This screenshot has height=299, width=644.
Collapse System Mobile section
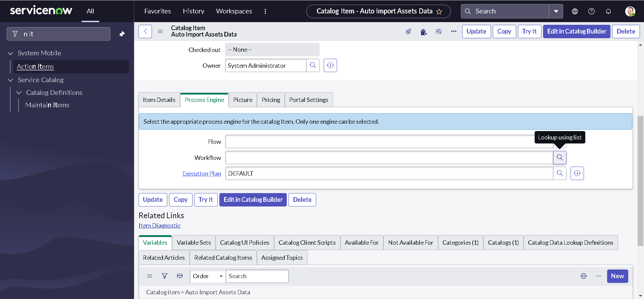point(11,53)
